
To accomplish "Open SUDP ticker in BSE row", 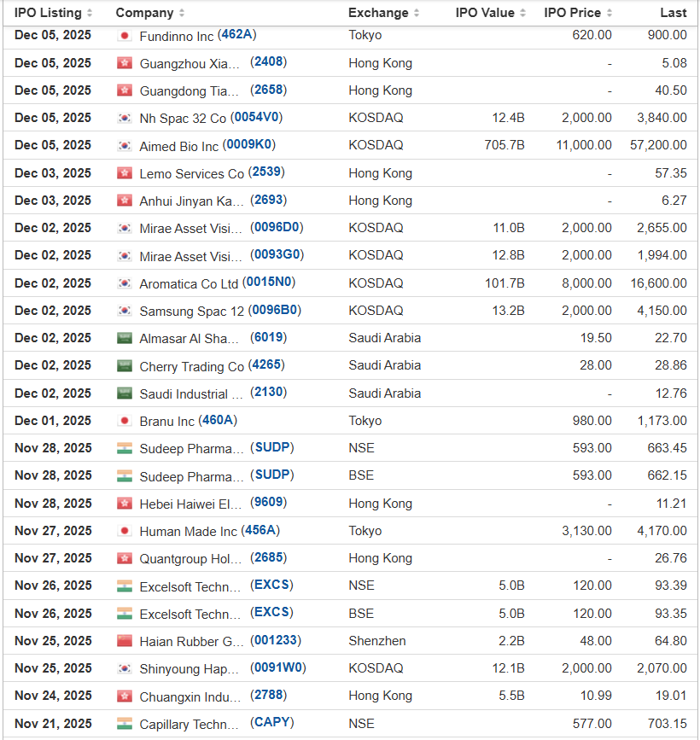I will pyautogui.click(x=271, y=475).
